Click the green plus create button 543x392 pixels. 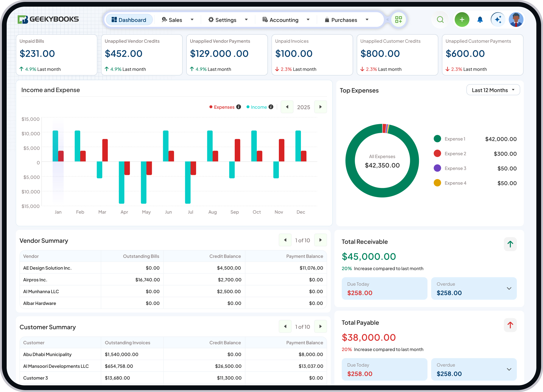pos(462,19)
